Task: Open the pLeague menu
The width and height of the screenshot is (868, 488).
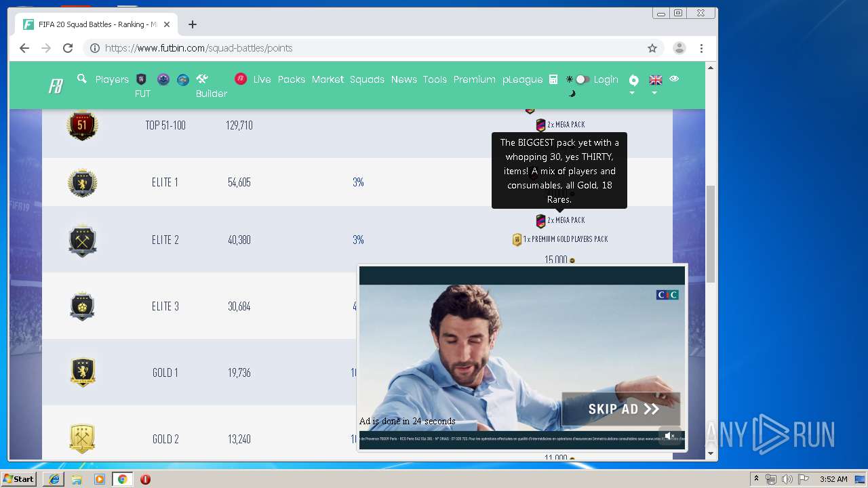Action: (x=522, y=79)
